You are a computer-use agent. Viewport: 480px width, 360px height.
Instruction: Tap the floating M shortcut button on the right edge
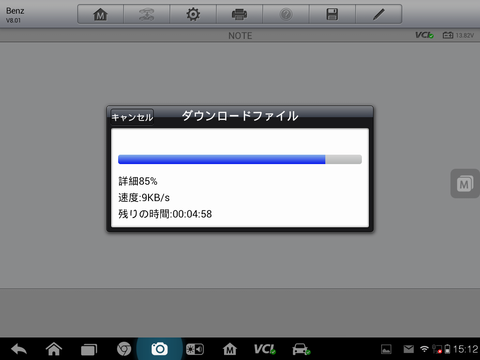[x=465, y=183]
